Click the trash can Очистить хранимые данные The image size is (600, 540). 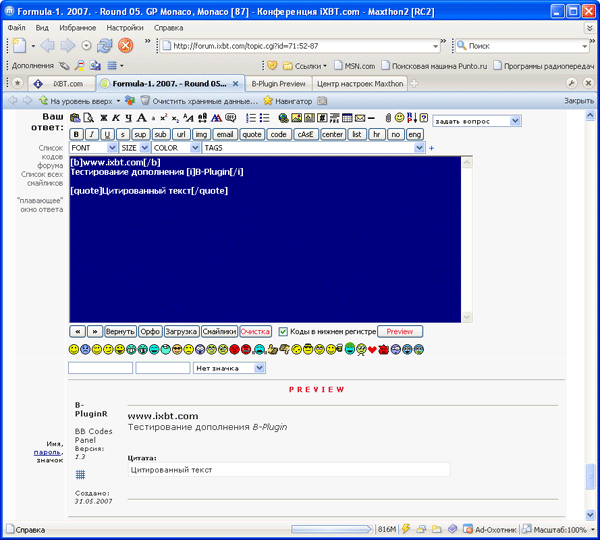coord(145,101)
